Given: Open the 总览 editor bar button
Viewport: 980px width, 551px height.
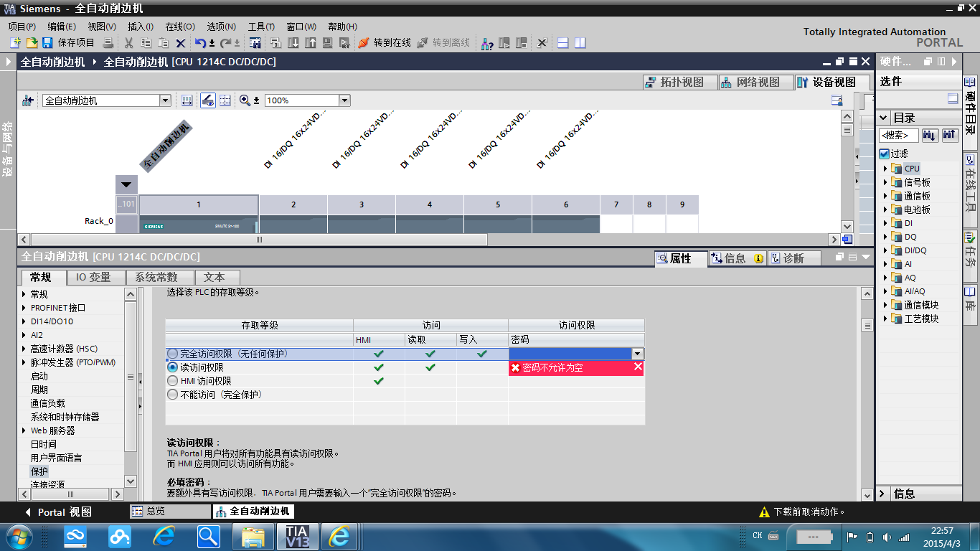Looking at the screenshot, I should click(x=169, y=512).
